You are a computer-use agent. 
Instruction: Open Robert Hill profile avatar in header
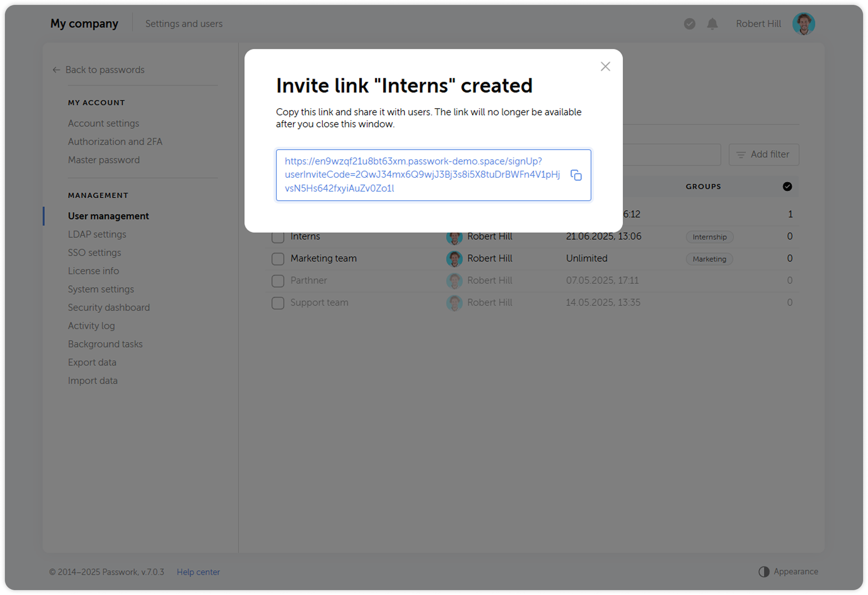[x=803, y=24]
